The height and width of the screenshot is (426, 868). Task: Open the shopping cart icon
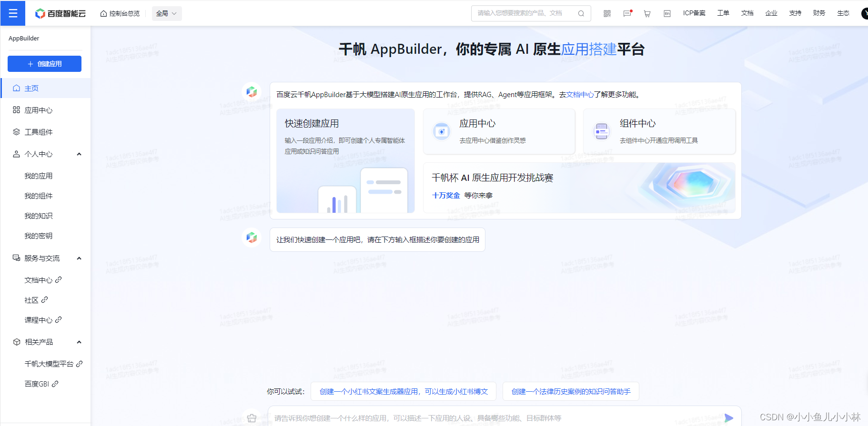point(647,13)
